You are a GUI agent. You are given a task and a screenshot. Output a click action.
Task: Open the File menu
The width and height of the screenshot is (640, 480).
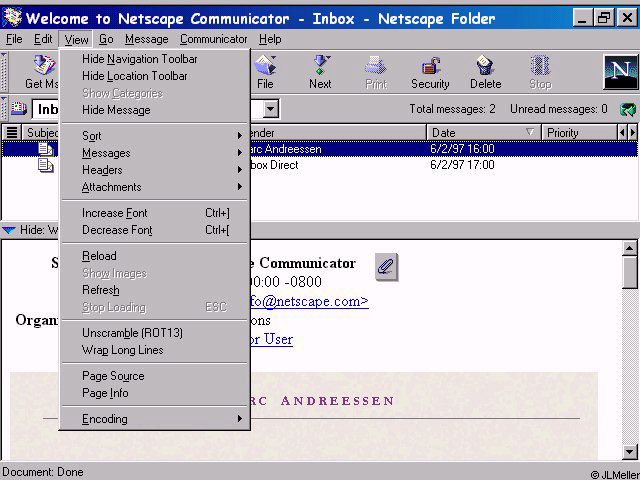[14, 39]
